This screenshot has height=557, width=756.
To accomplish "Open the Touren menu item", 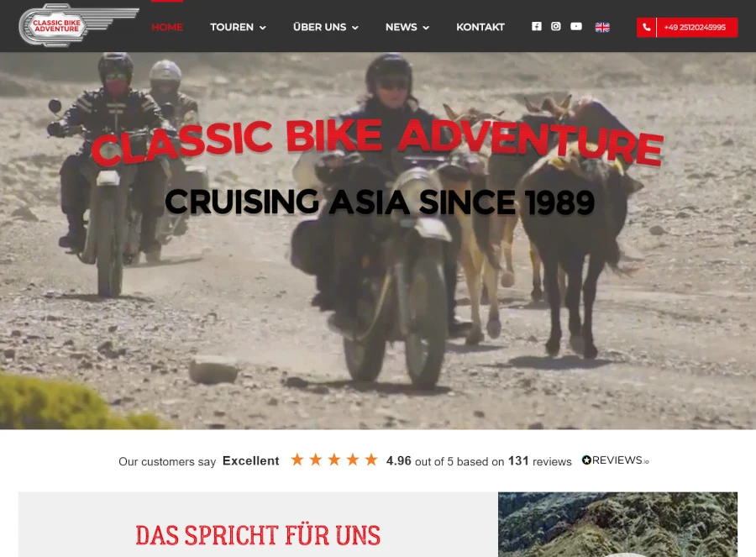I will click(x=232, y=27).
